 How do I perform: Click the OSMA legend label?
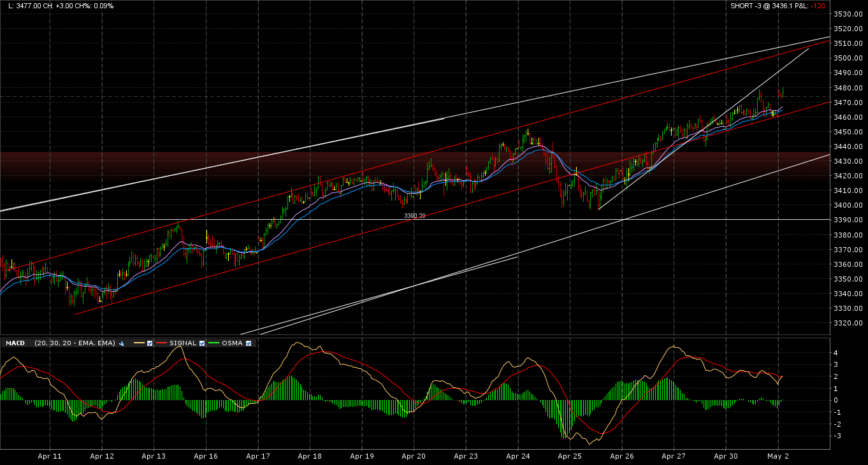[x=233, y=343]
